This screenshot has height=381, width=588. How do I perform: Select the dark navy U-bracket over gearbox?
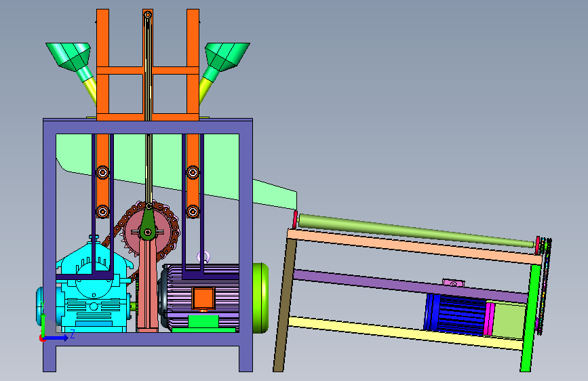pyautogui.click(x=102, y=276)
